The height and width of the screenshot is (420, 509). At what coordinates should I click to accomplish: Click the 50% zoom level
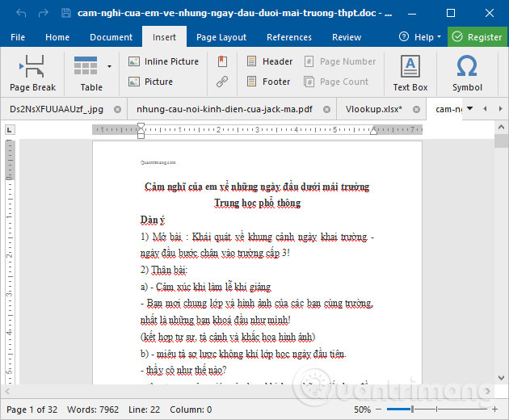(362, 409)
